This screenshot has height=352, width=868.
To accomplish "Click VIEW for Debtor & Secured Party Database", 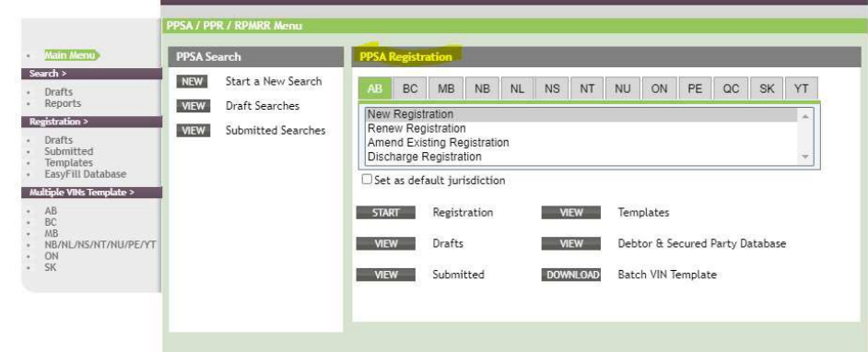I will pyautogui.click(x=570, y=244).
